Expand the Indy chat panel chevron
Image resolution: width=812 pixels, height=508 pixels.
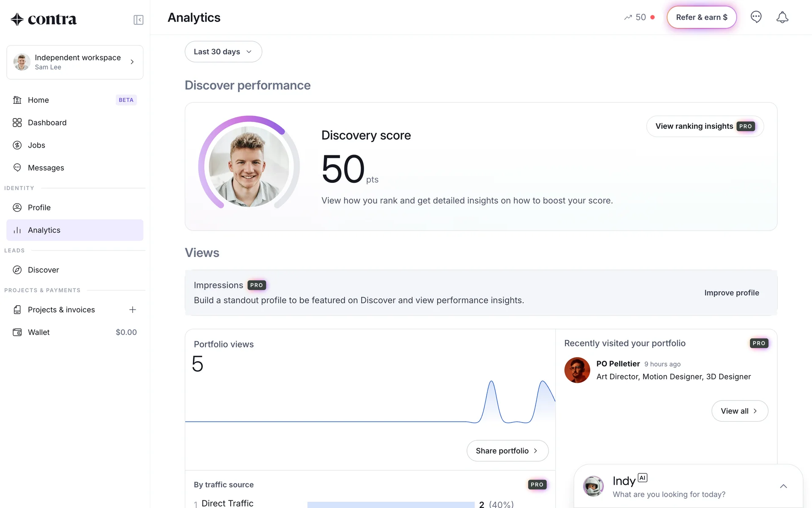[x=783, y=486]
